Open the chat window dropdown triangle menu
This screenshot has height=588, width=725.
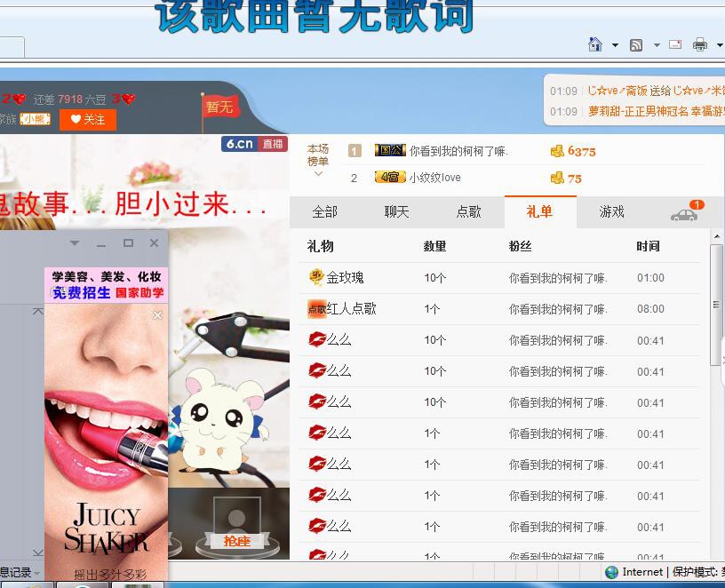[x=75, y=242]
